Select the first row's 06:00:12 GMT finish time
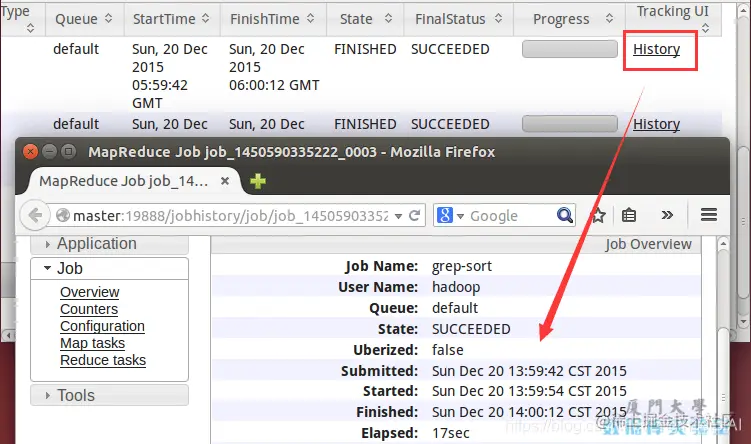Viewport: 751px width, 444px height. pos(274,85)
